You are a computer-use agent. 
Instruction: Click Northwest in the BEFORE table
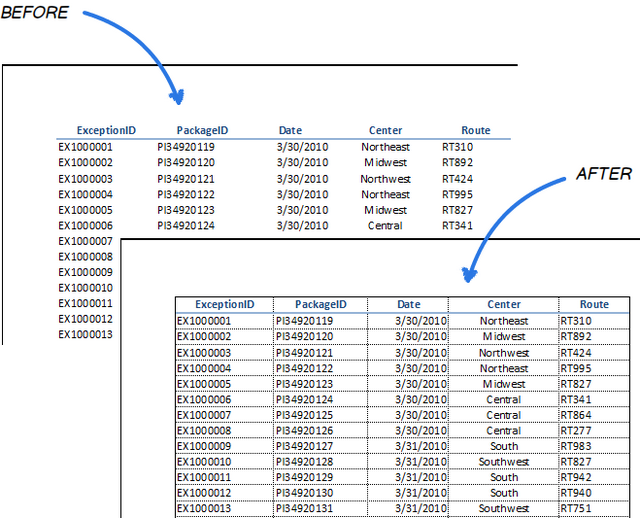(x=385, y=179)
